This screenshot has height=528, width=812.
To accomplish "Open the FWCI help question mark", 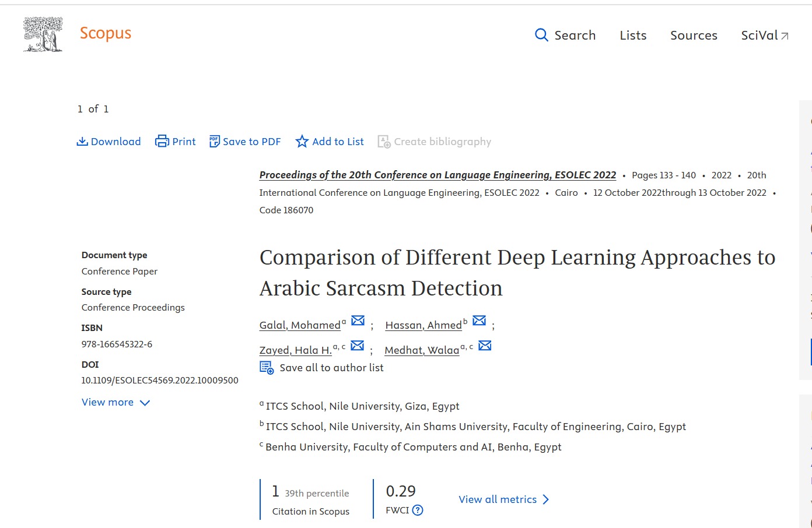I will coord(418,511).
